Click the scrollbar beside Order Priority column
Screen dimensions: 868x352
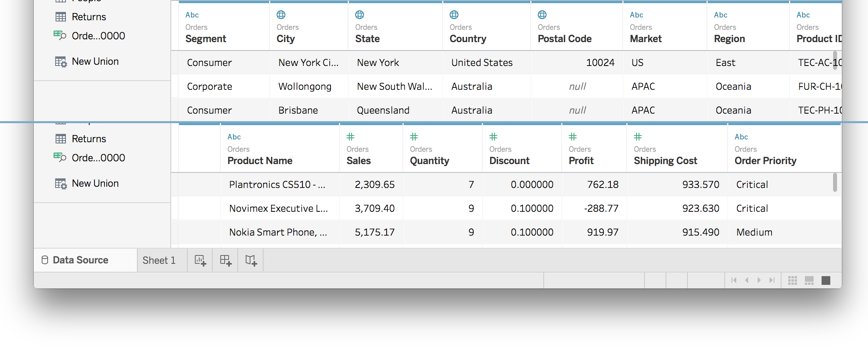(835, 182)
